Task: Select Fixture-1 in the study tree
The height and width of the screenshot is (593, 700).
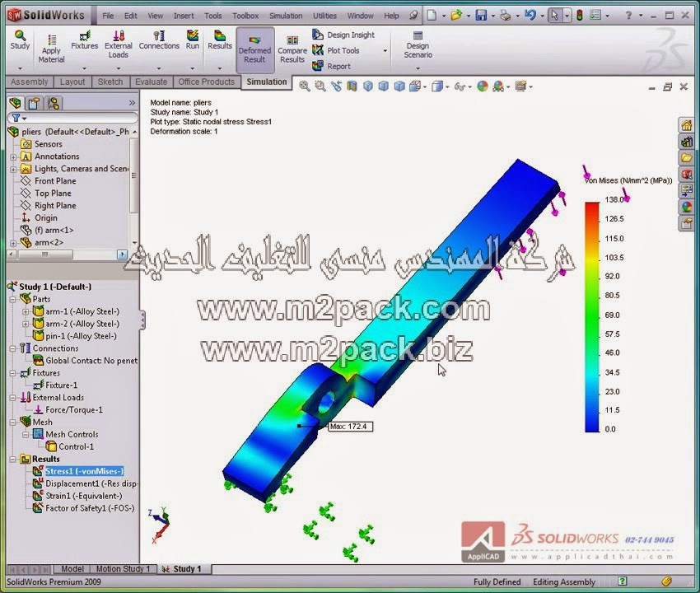Action: 55,385
